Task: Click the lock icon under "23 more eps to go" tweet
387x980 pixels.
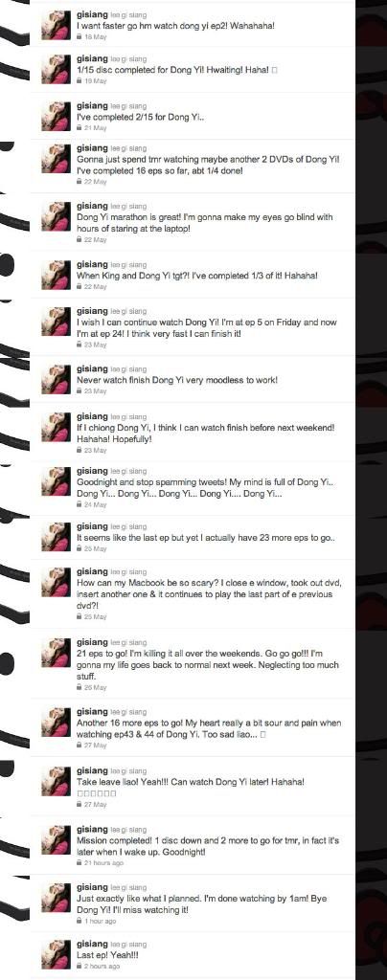Action: [x=79, y=548]
